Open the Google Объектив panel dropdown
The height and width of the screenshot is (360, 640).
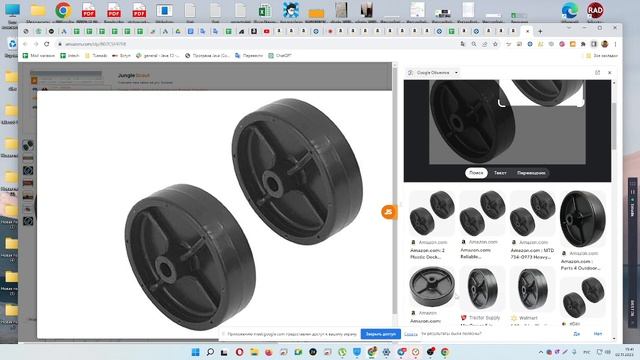pos(456,73)
